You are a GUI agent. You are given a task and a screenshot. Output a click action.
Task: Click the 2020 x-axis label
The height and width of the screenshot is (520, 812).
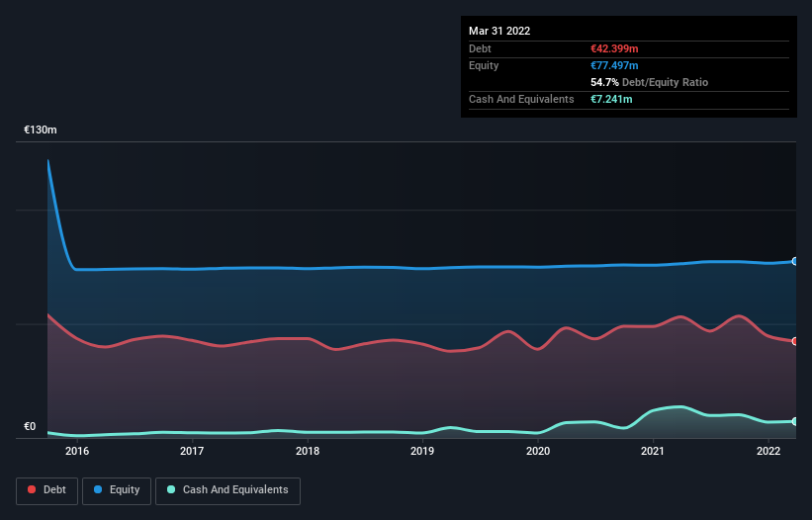(x=538, y=451)
